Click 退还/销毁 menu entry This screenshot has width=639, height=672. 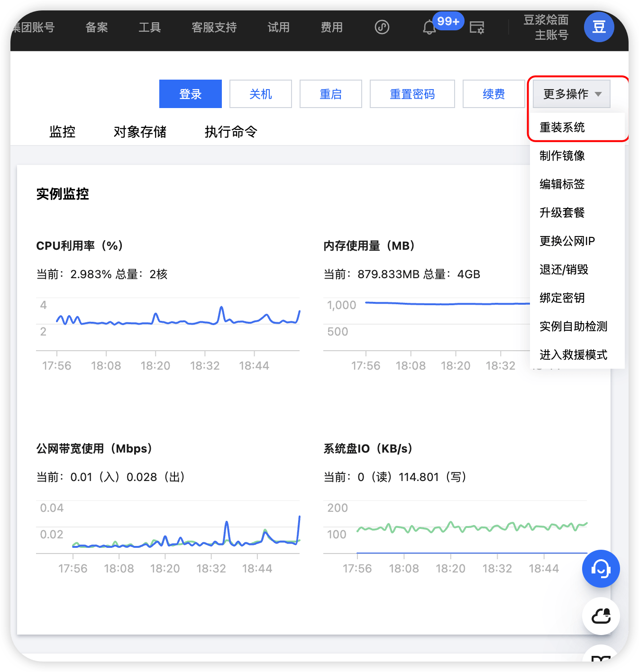tap(564, 269)
